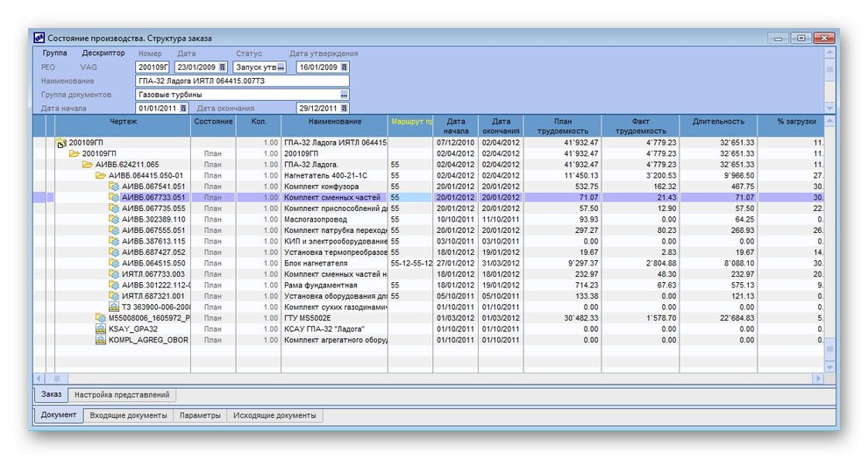Click the Наименование text field

tap(242, 81)
